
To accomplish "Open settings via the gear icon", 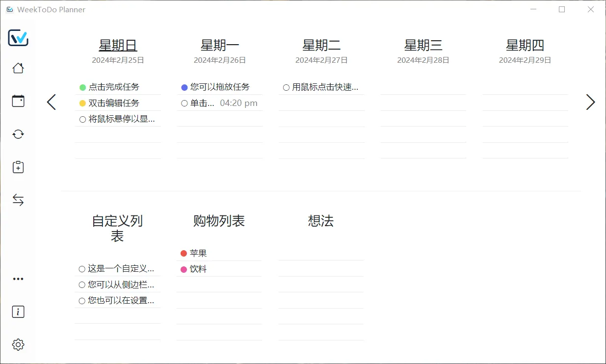I will pos(18,344).
